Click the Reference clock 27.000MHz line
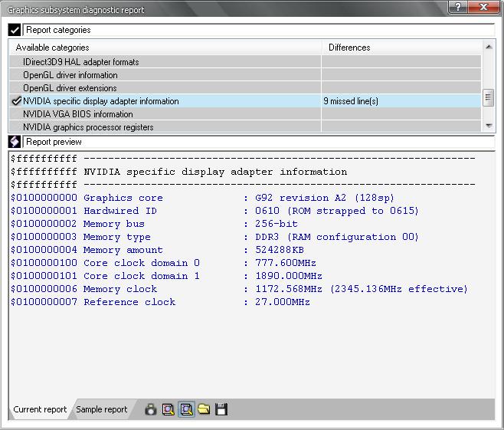 [x=160, y=302]
